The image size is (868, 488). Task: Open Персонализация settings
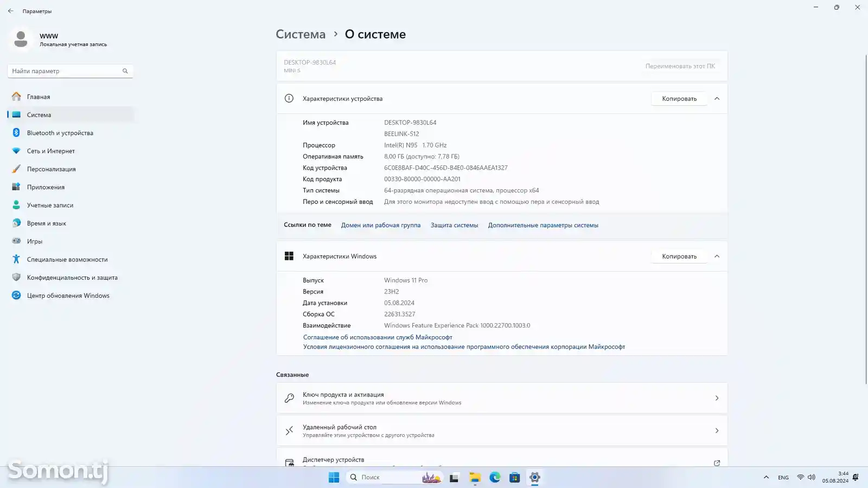click(71, 169)
